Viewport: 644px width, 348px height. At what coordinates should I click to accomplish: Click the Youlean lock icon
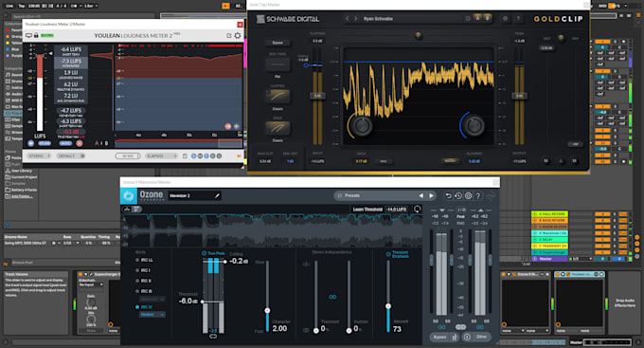tap(36, 35)
